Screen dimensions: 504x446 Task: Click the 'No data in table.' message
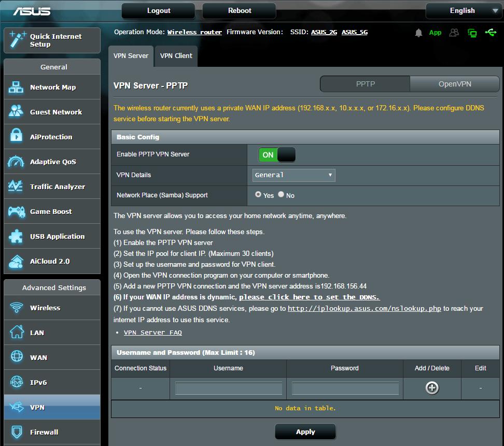(x=305, y=408)
